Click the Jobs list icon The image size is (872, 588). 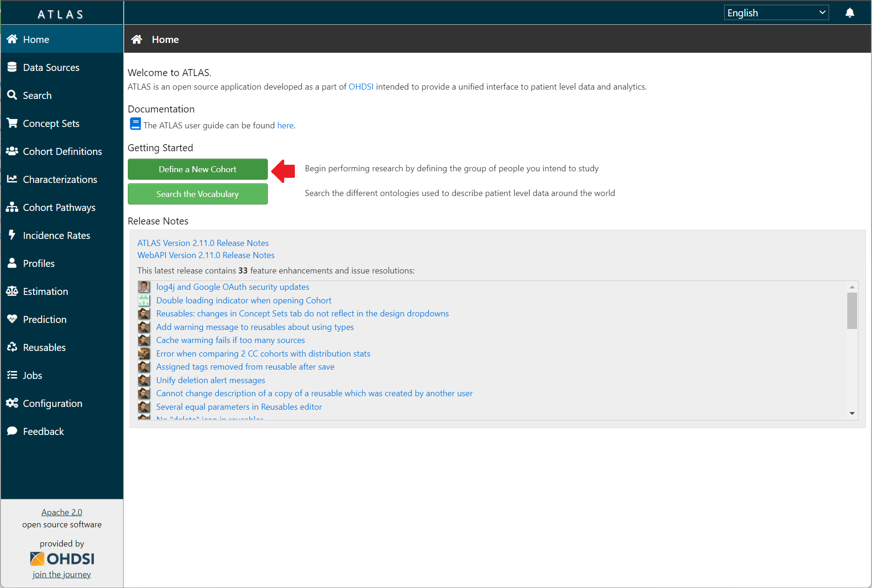(12, 375)
